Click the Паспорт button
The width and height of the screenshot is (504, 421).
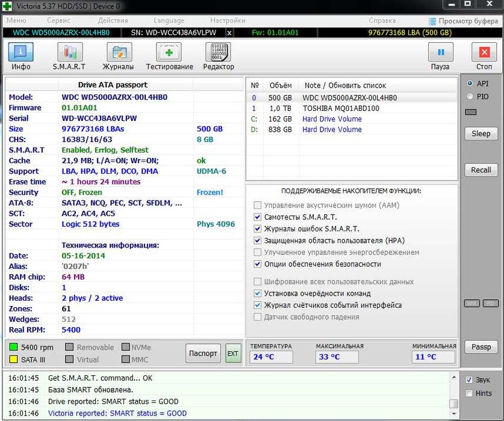coord(203,353)
